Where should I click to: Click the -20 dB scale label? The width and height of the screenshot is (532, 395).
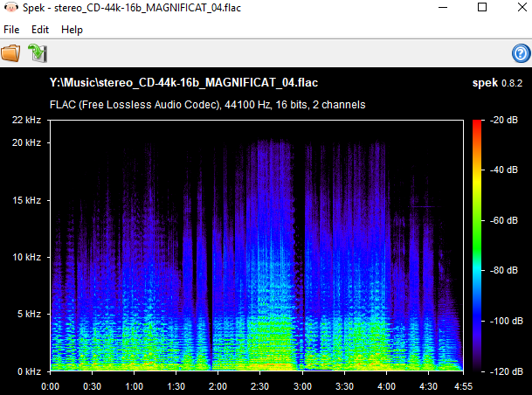click(504, 120)
